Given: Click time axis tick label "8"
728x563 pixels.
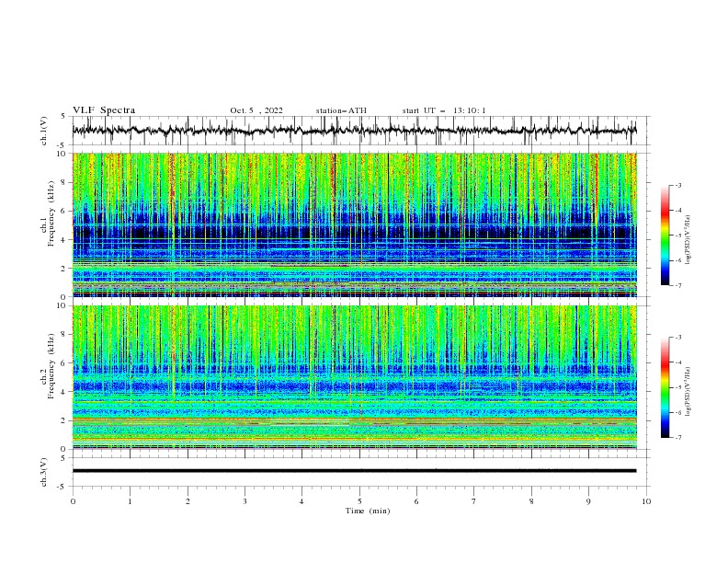Looking at the screenshot, I should pos(531,501).
